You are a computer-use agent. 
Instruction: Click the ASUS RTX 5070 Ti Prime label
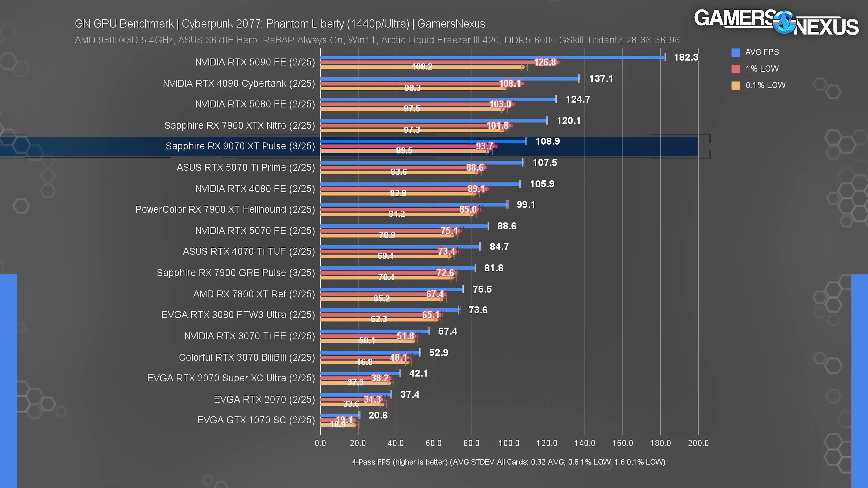coord(246,167)
